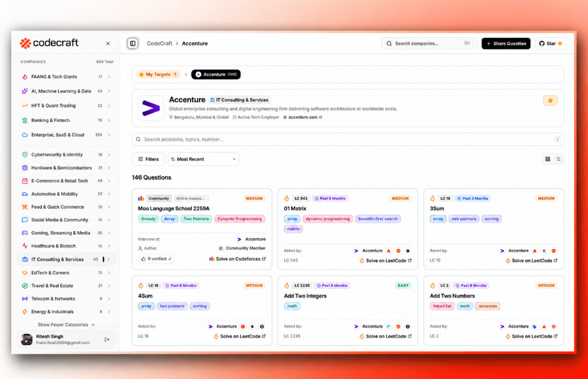Collapse list with Show Fewer Categories
The width and height of the screenshot is (588, 379).
pyautogui.click(x=67, y=324)
